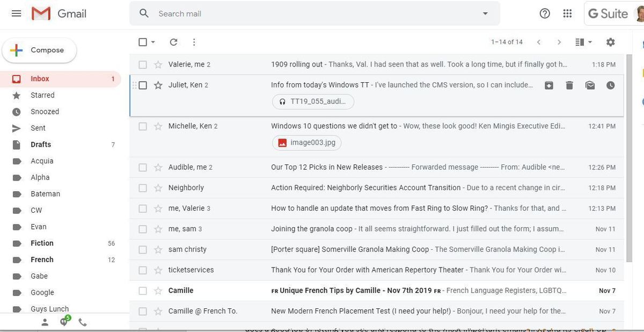Click the Compose button

[x=40, y=50]
